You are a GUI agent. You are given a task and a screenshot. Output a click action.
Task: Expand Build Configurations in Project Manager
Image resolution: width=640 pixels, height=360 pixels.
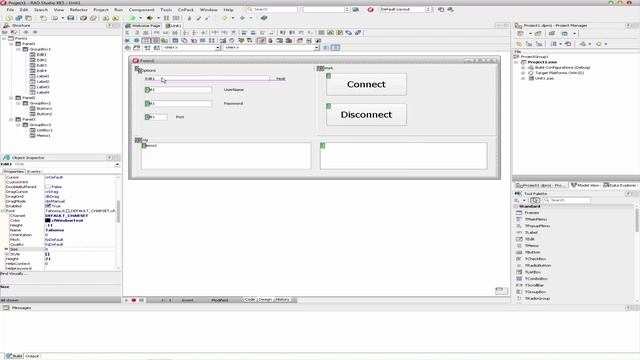523,67
